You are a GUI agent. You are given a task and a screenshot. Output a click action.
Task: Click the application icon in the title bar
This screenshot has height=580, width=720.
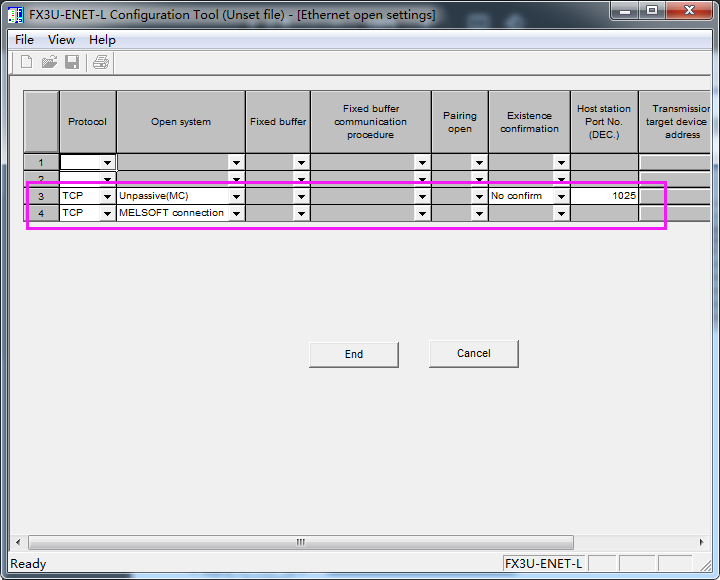(x=16, y=15)
